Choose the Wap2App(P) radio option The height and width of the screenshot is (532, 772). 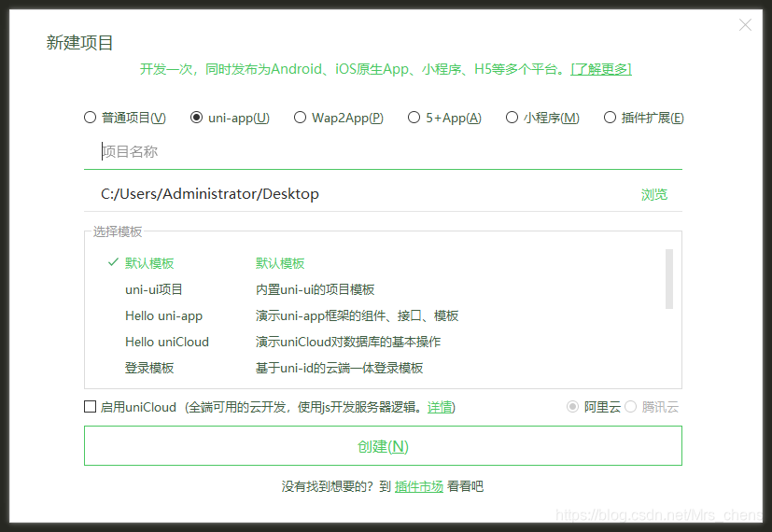(300, 118)
